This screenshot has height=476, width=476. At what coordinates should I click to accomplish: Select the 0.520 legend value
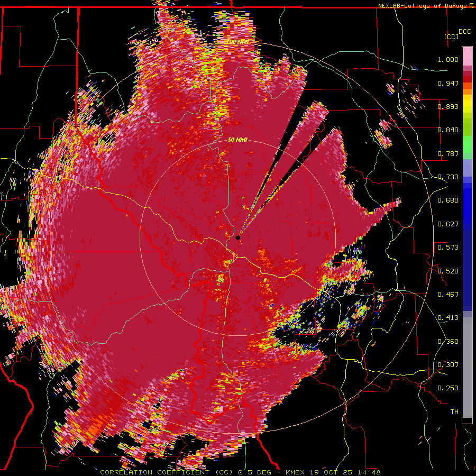click(x=448, y=271)
